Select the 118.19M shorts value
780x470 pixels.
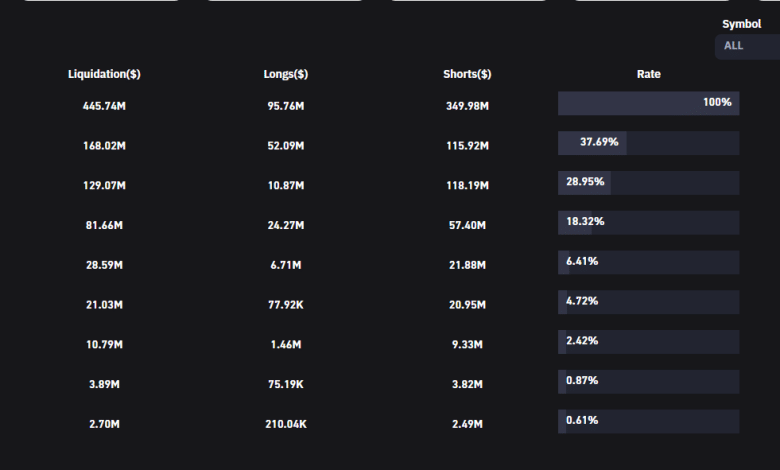[x=467, y=186]
